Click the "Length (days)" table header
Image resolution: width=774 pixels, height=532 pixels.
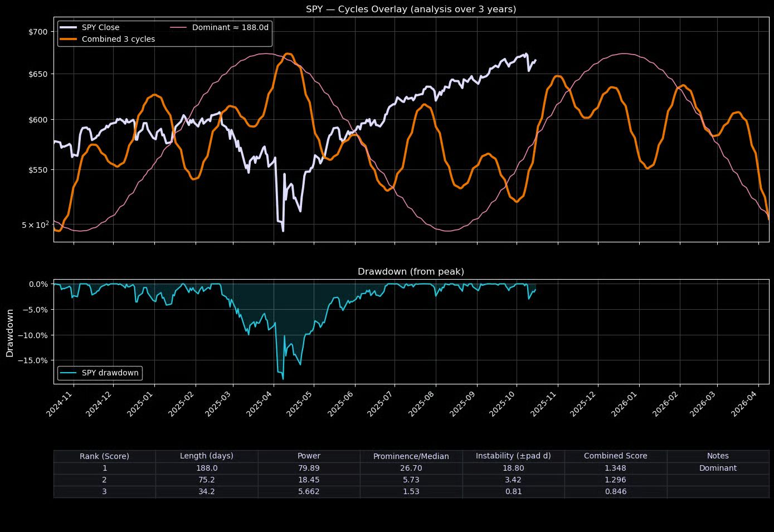(x=207, y=456)
